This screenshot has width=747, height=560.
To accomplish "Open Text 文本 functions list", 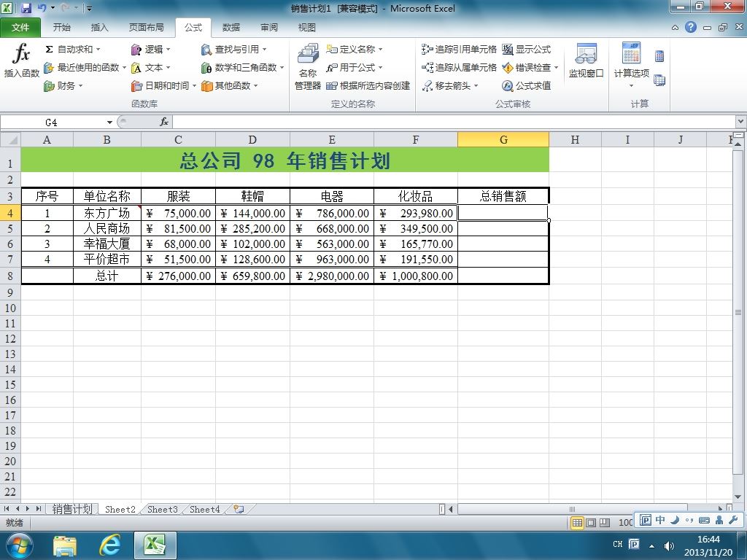I will [150, 68].
